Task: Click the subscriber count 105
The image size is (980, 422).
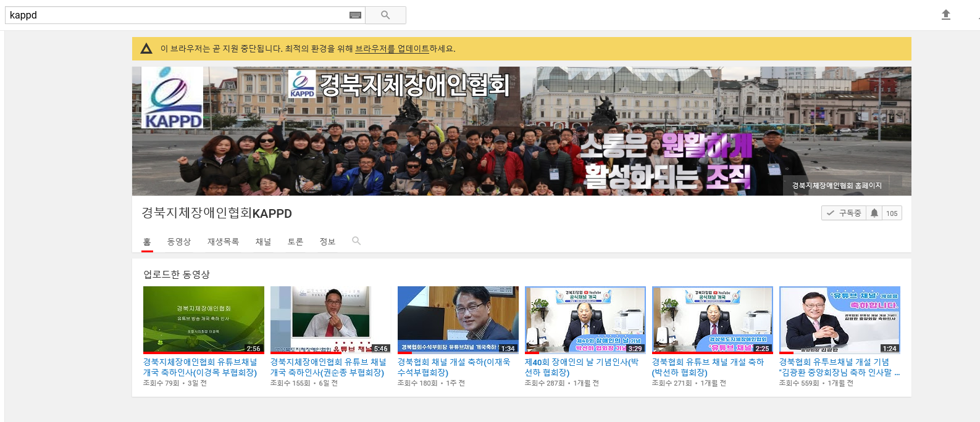Action: 892,213
